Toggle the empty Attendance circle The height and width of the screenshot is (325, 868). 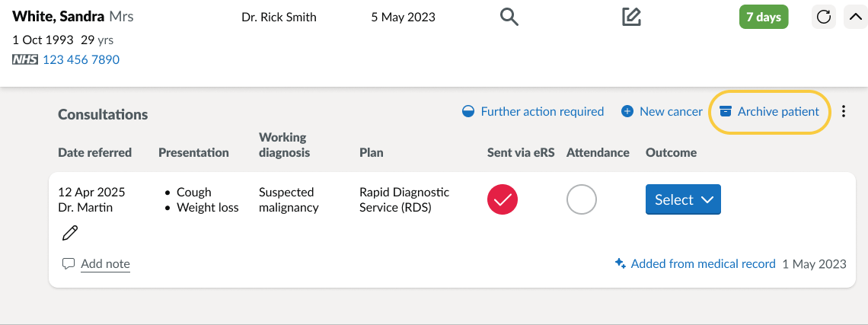click(581, 199)
